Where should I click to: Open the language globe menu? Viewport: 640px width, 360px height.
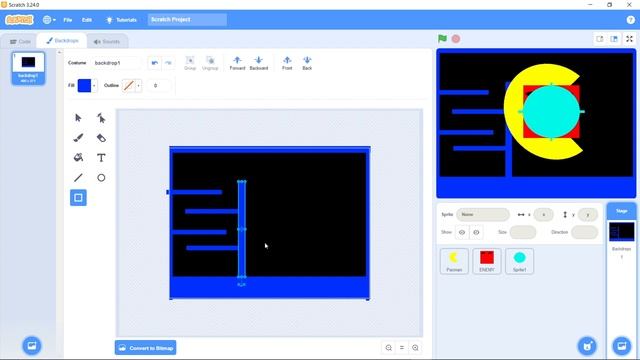pos(49,20)
